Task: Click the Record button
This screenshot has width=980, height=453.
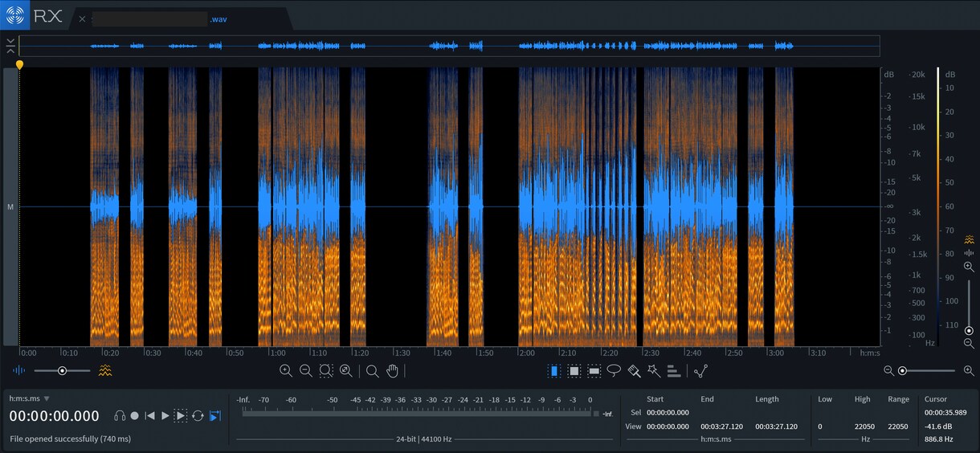Action: 134,415
